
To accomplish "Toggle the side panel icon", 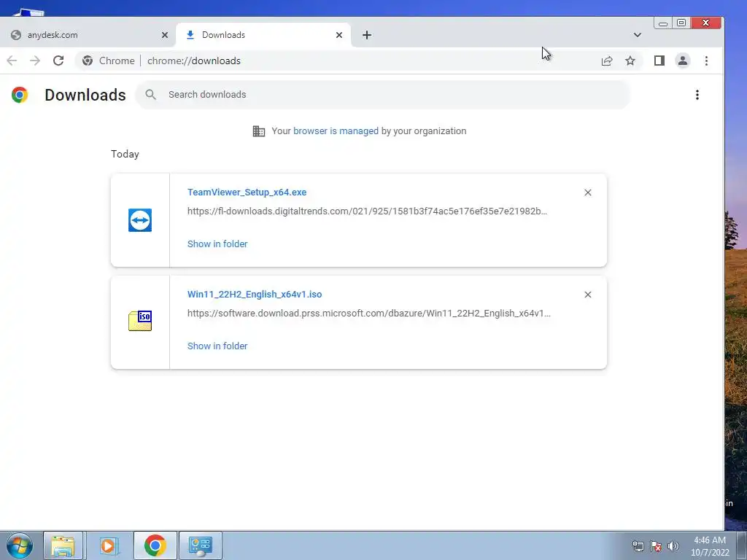I will tap(659, 61).
